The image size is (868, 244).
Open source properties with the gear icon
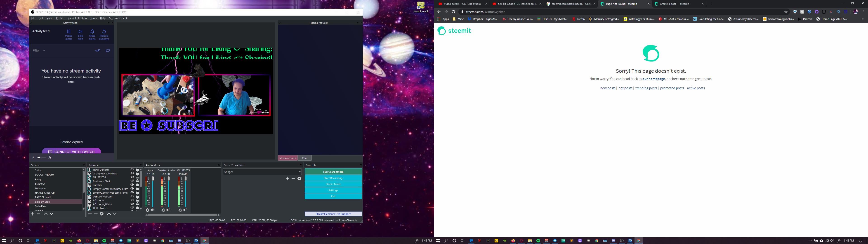coord(102,214)
